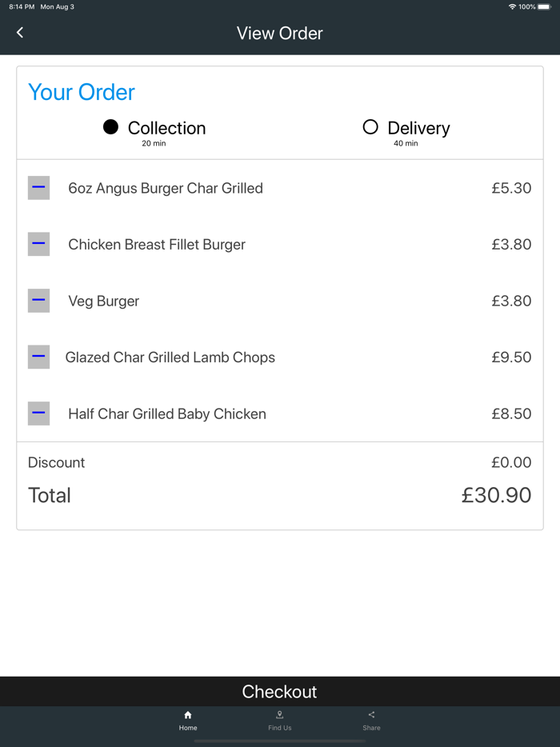The width and height of the screenshot is (560, 747).
Task: Tap the View Order title
Action: click(x=280, y=34)
